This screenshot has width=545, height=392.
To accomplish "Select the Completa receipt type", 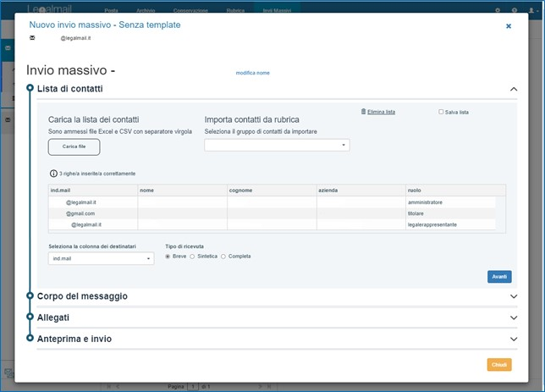I will tap(223, 256).
